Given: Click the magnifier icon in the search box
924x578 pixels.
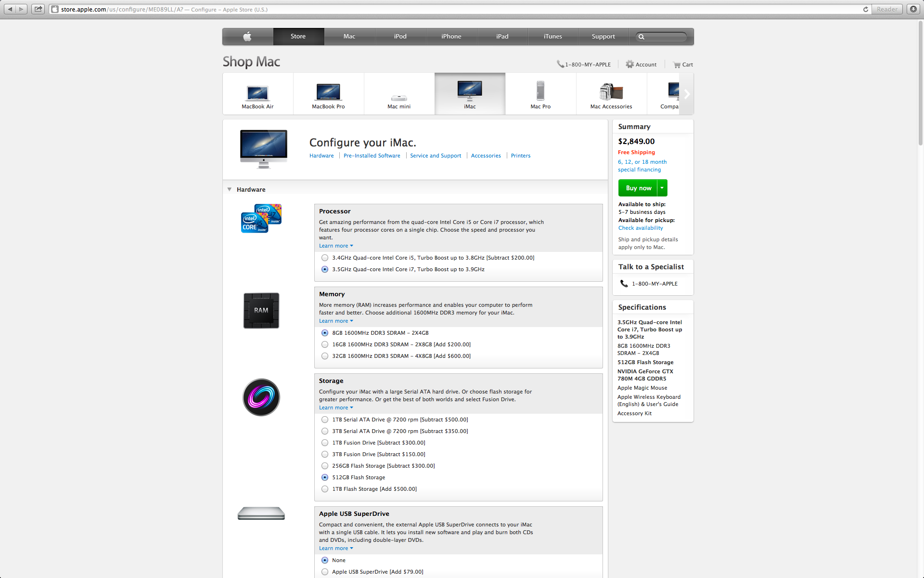Looking at the screenshot, I should 642,37.
